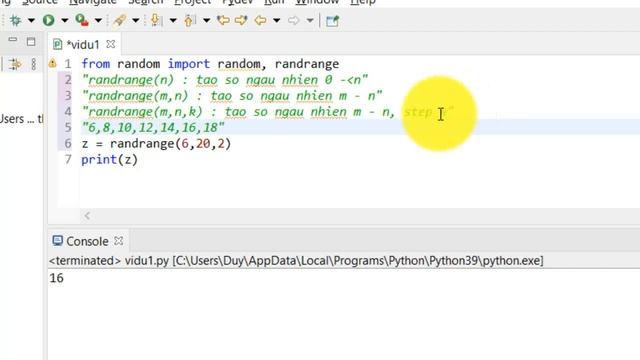
Task: Open the Next Annotation dropdown arrow
Action: point(173,20)
